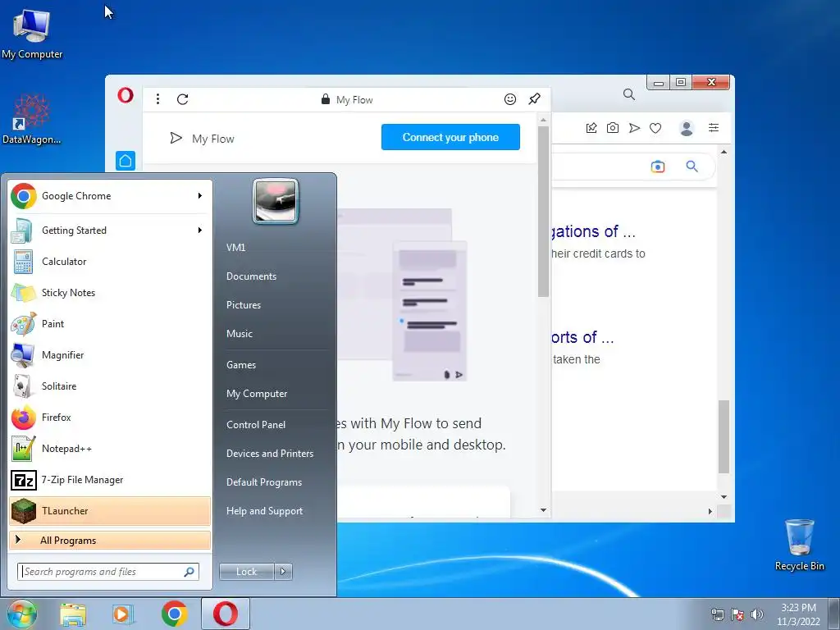
Task: Click the taskbar clock showing 3:23 PM
Action: tap(798, 614)
